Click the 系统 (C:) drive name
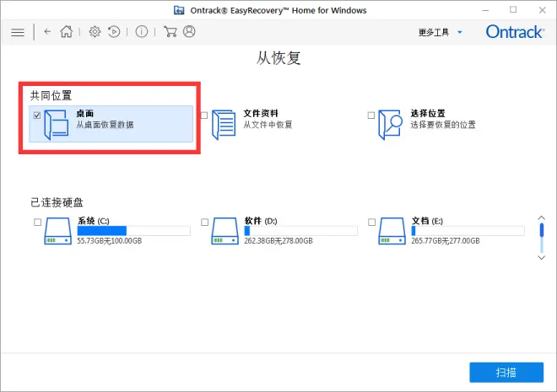Viewport: 557px width, 392px height. pyautogui.click(x=94, y=221)
